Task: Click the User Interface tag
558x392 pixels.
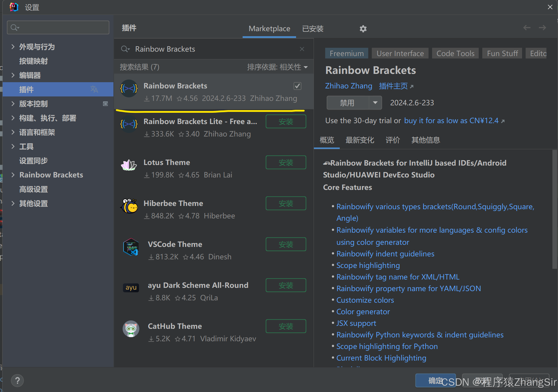Action: tap(400, 53)
